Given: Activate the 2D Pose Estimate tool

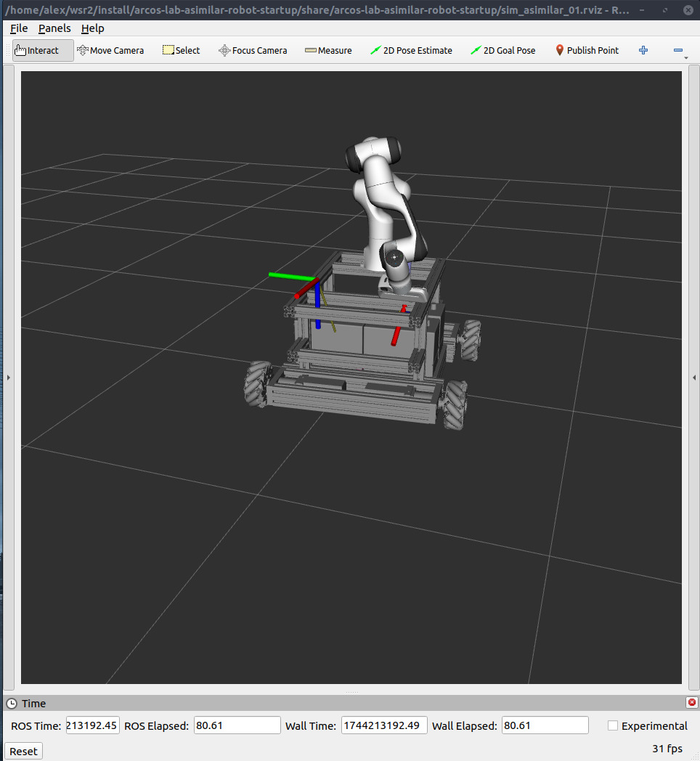Looking at the screenshot, I should [x=411, y=50].
